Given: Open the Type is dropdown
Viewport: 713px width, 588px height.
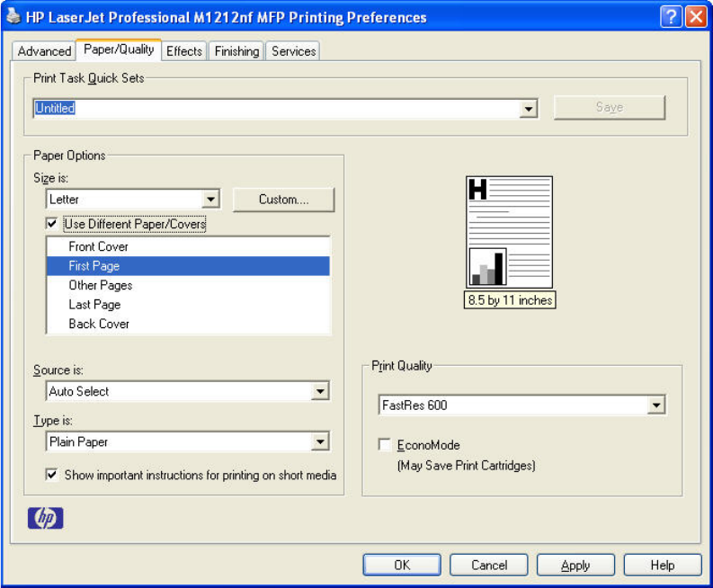Looking at the screenshot, I should (320, 442).
